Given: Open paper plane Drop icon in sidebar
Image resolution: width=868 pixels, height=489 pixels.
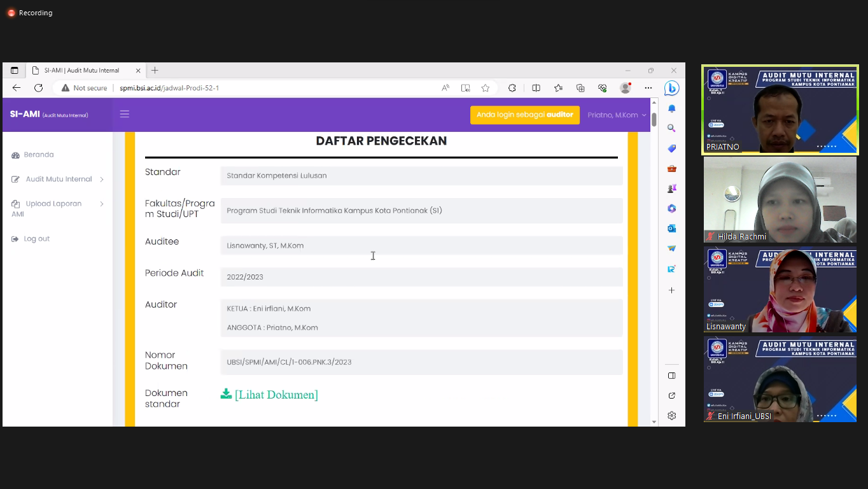Looking at the screenshot, I should (671, 248).
